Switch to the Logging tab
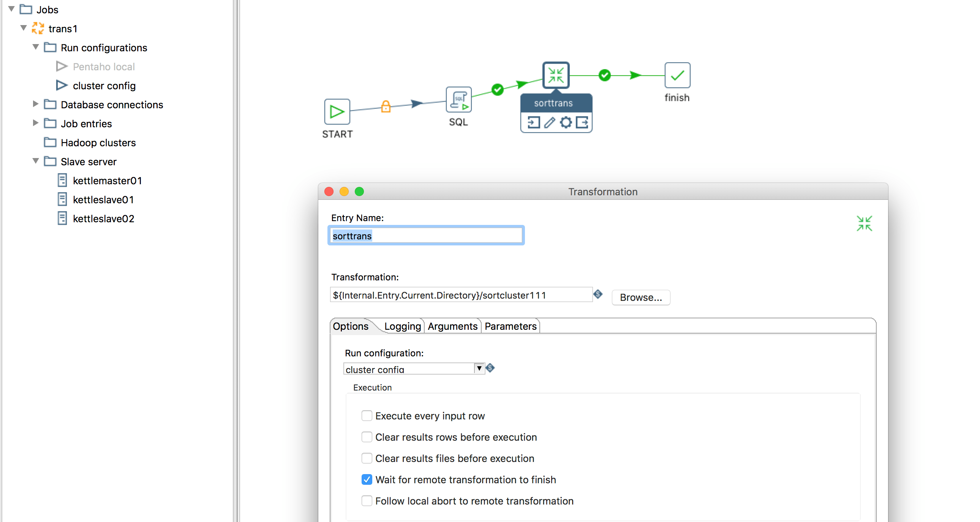Image resolution: width=980 pixels, height=522 pixels. coord(402,326)
